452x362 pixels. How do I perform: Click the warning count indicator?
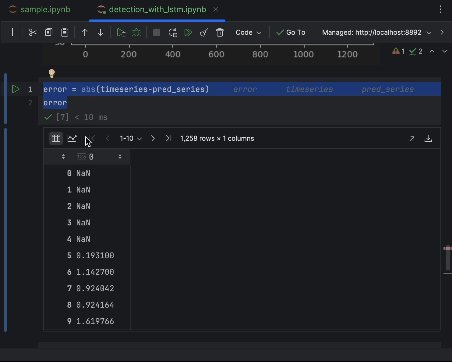(x=398, y=51)
